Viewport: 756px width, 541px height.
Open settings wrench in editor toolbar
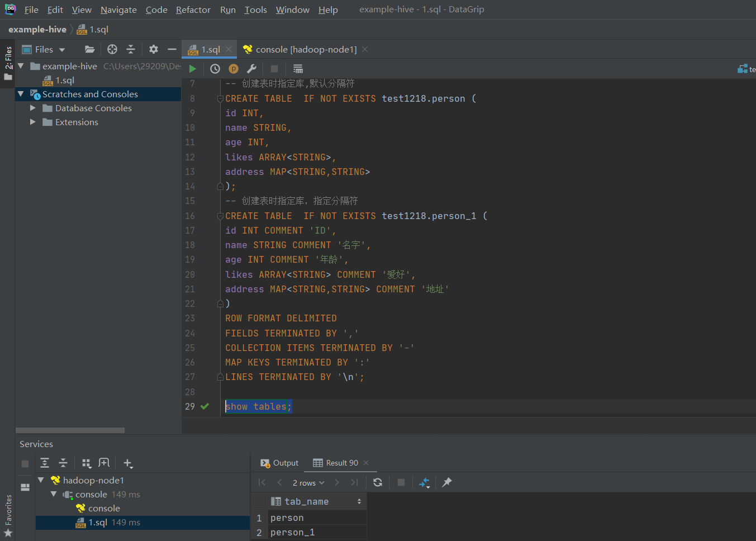point(251,69)
